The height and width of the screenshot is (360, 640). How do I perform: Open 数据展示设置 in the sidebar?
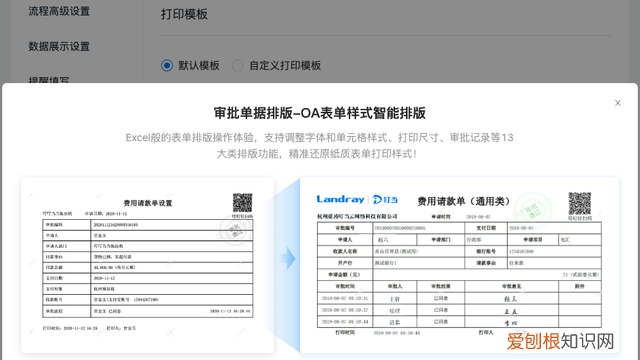click(x=59, y=47)
